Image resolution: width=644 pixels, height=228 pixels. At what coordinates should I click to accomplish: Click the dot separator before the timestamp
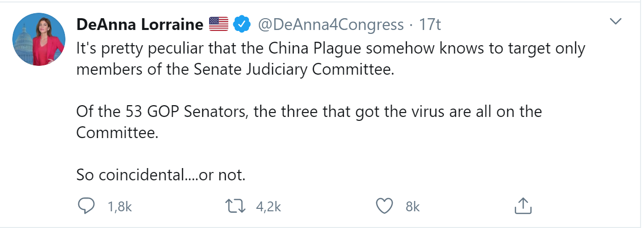[411, 25]
